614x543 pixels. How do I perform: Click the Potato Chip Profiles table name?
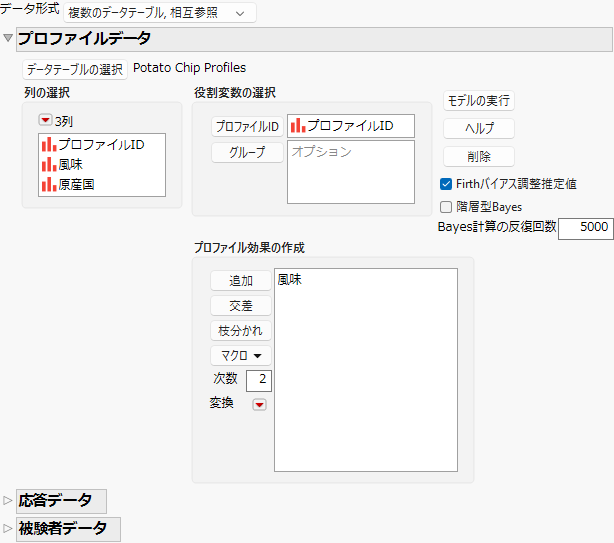190,68
